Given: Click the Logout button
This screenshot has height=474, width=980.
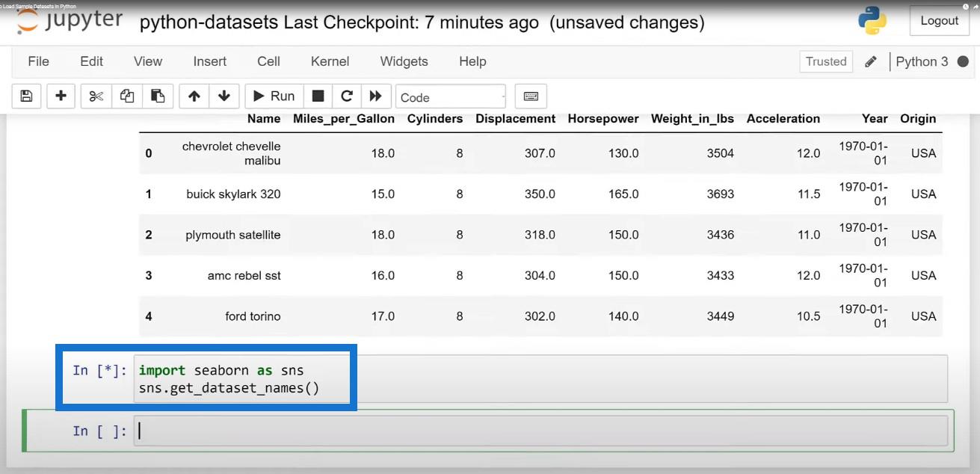Looking at the screenshot, I should click(x=939, y=21).
